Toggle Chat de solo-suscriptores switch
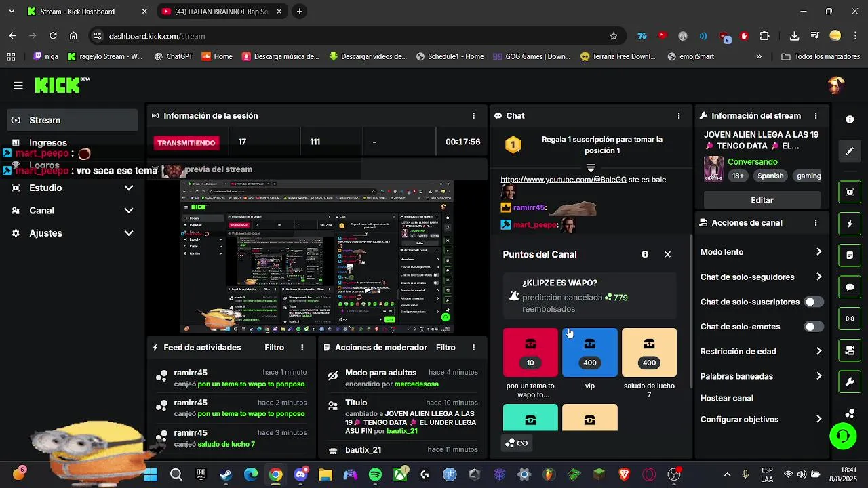 (x=813, y=302)
